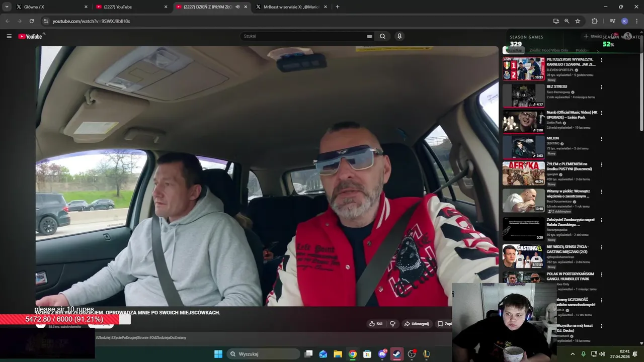Open options for BEZ STRESU video
This screenshot has width=644, height=362.
point(601,87)
